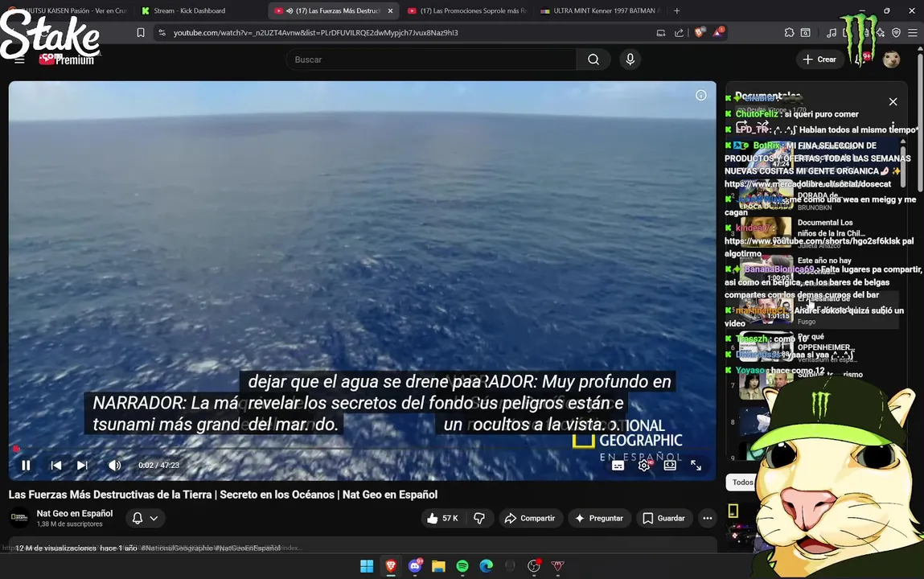The width and height of the screenshot is (924, 579).
Task: Open the Crear button
Action: (x=819, y=60)
